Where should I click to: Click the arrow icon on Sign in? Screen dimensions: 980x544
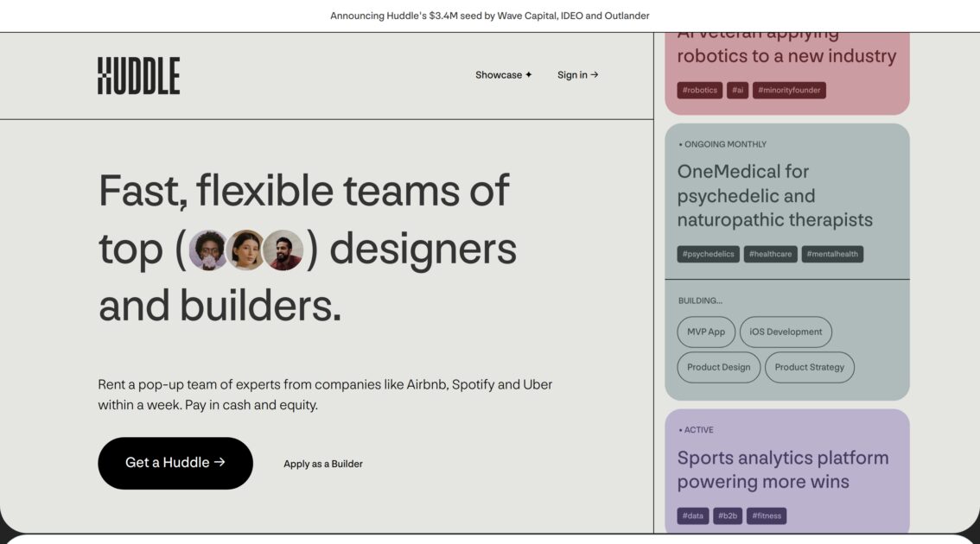594,74
